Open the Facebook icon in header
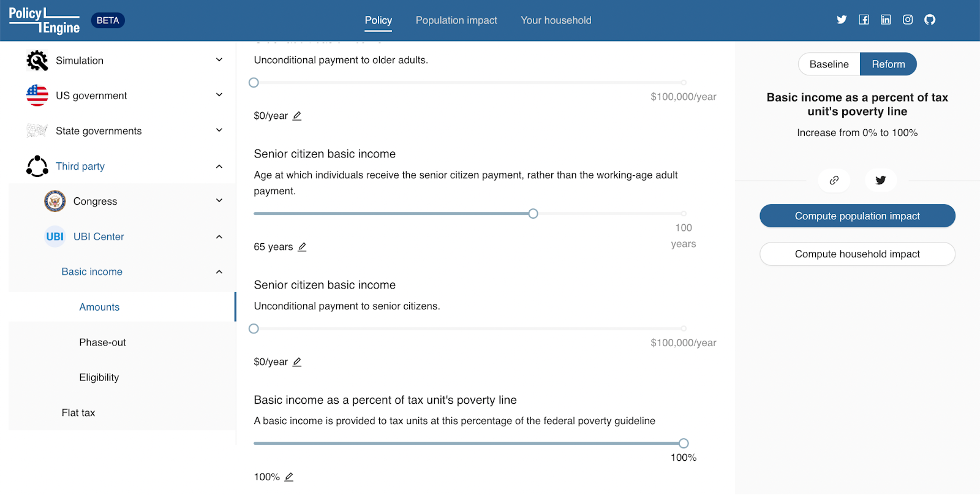This screenshot has width=980, height=495. 864,20
